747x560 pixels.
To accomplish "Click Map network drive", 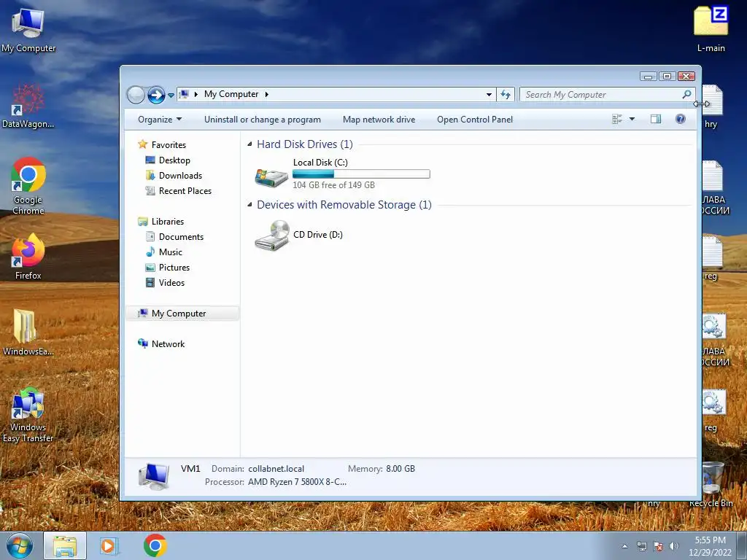I will pos(379,120).
